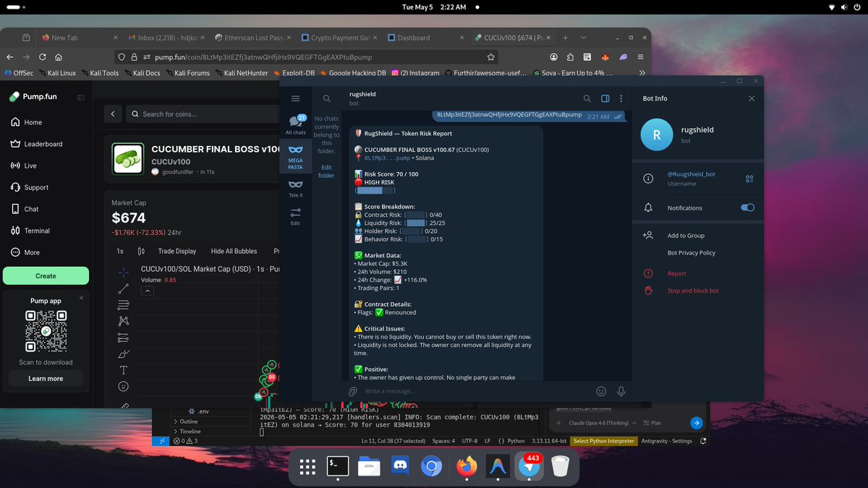Open the MEGA PASTA folder
Viewport: 868px width, 488px height.
(295, 155)
